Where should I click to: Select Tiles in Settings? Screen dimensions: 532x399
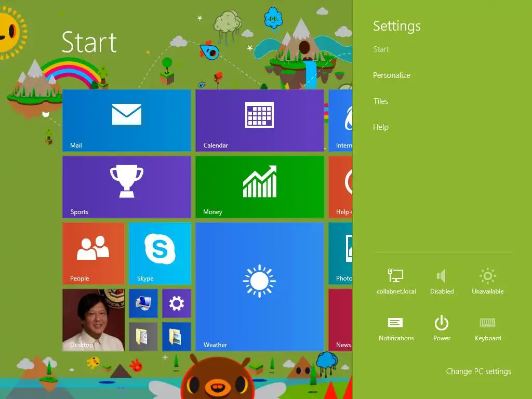tap(380, 101)
